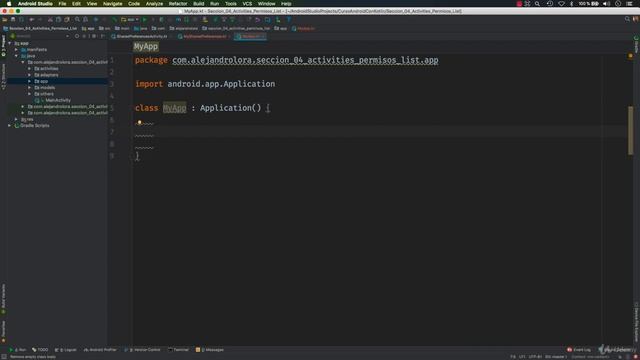This screenshot has height=360, width=640.
Task: Open the Event Log
Action: tap(579, 350)
